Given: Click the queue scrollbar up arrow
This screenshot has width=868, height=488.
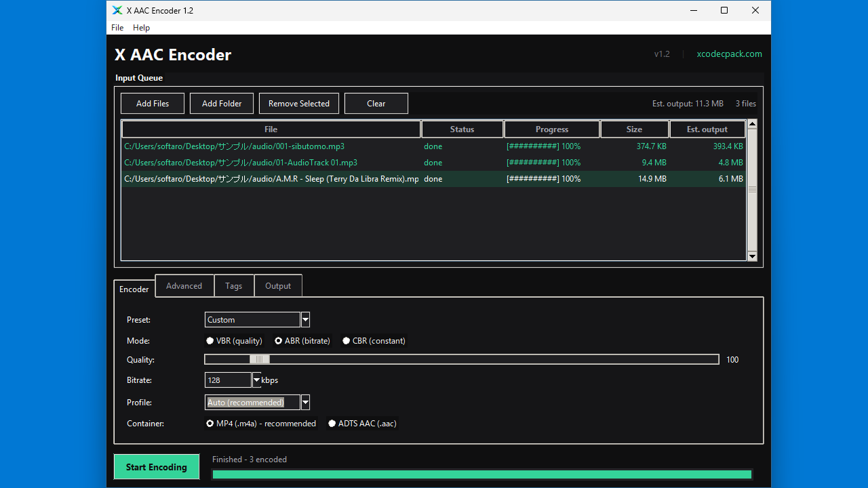Looking at the screenshot, I should pos(752,125).
